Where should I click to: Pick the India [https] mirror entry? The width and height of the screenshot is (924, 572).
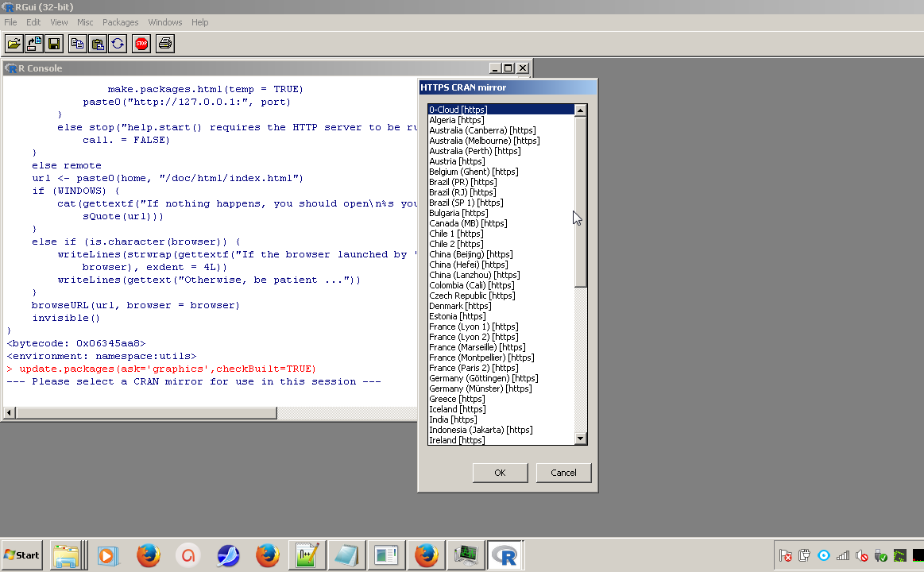click(x=453, y=419)
